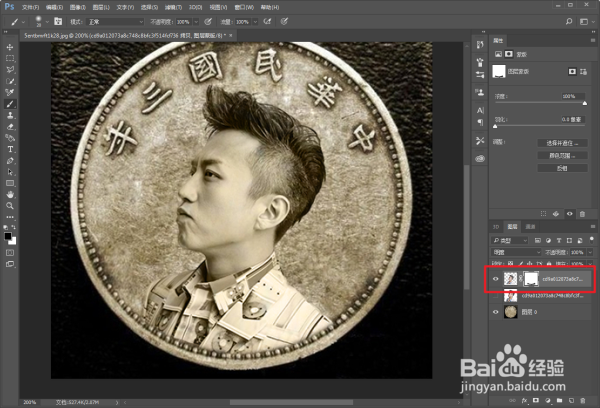This screenshot has height=408, width=600.
Task: Open the 窗口(W) menu
Action: 244,7
